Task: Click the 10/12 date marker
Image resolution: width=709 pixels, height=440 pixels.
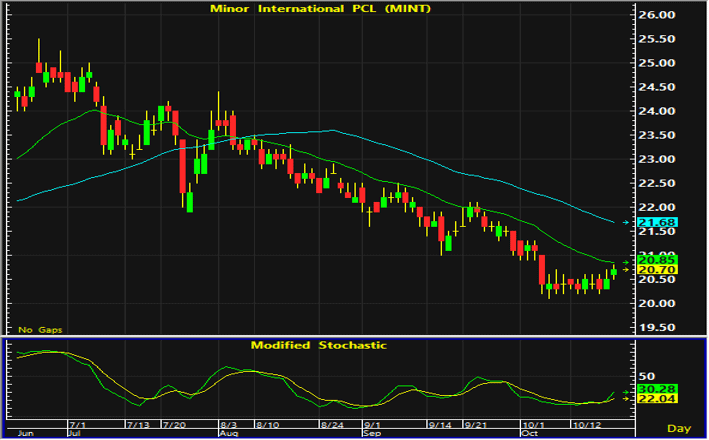Action: point(586,425)
